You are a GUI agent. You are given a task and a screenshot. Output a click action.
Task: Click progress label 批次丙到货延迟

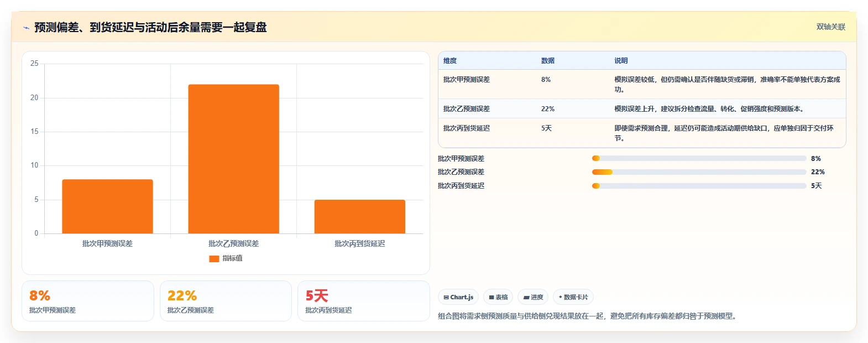point(461,186)
